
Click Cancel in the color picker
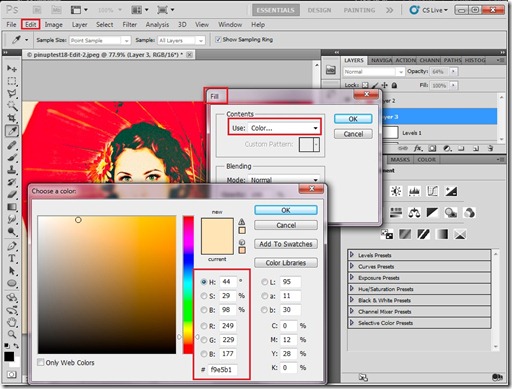286,225
